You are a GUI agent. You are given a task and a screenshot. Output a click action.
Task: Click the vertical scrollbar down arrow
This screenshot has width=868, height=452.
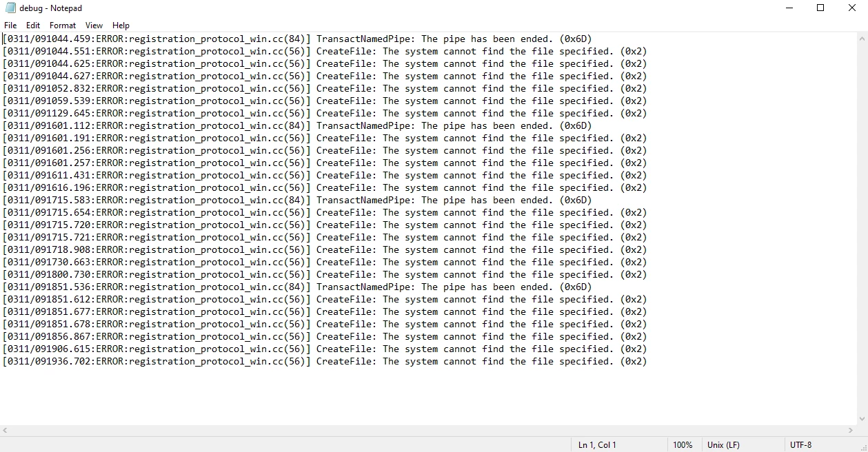tap(862, 419)
